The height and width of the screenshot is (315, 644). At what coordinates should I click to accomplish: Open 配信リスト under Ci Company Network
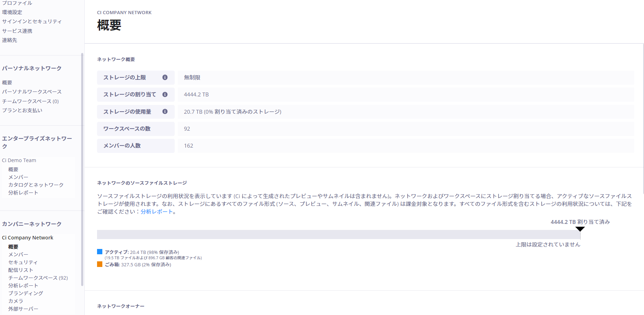click(21, 270)
